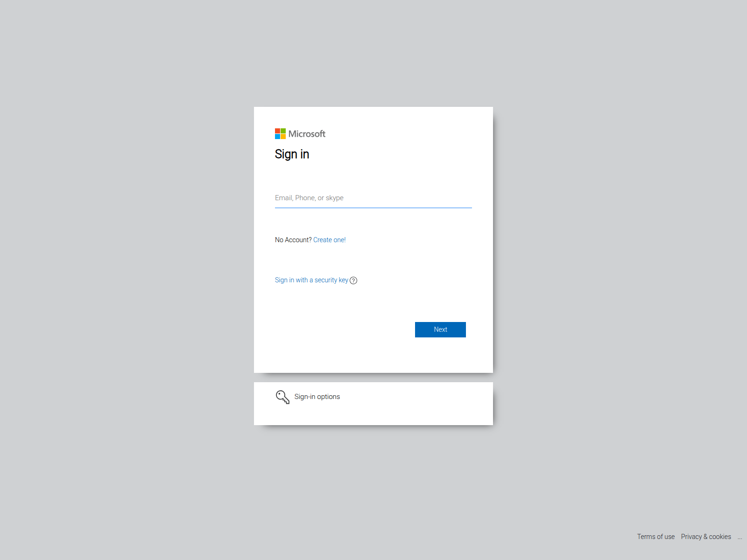Click the Microsoft logo

tap(300, 134)
